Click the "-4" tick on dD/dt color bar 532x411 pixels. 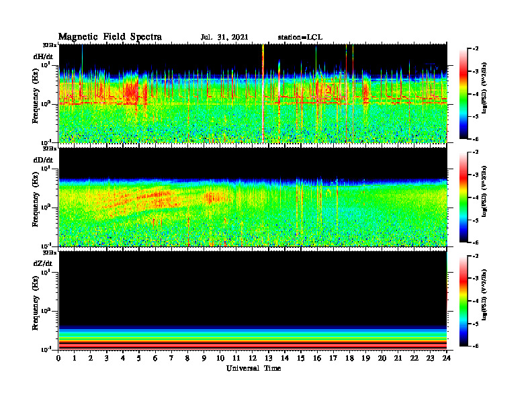[476, 197]
